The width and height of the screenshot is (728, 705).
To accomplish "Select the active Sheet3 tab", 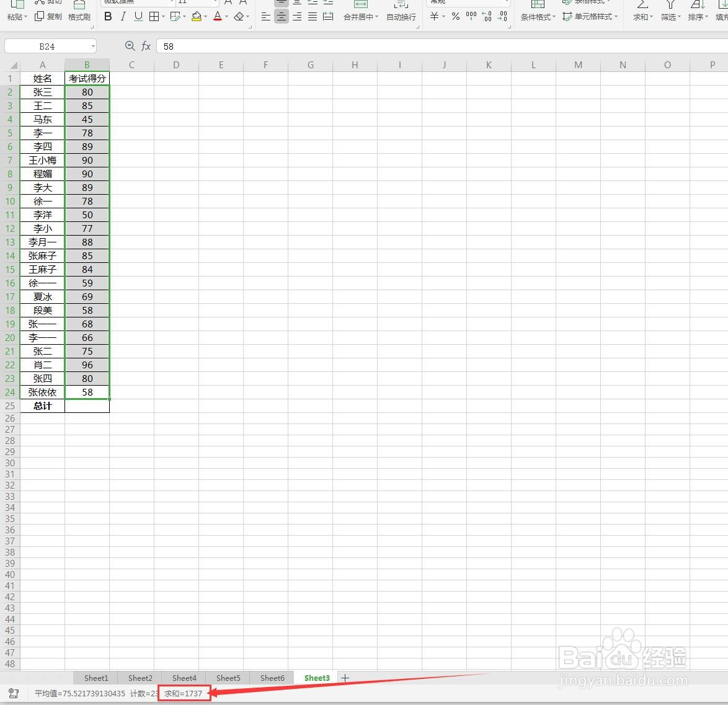I will click(317, 678).
